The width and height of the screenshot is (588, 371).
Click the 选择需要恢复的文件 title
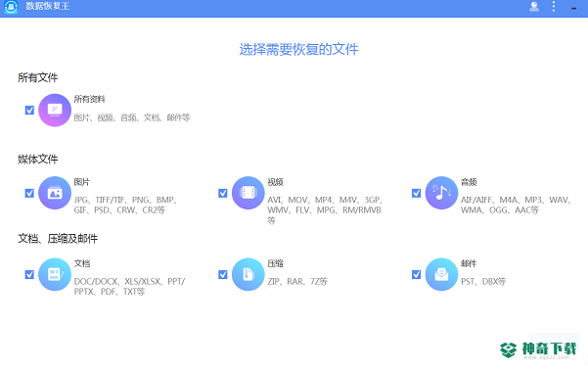tap(298, 49)
